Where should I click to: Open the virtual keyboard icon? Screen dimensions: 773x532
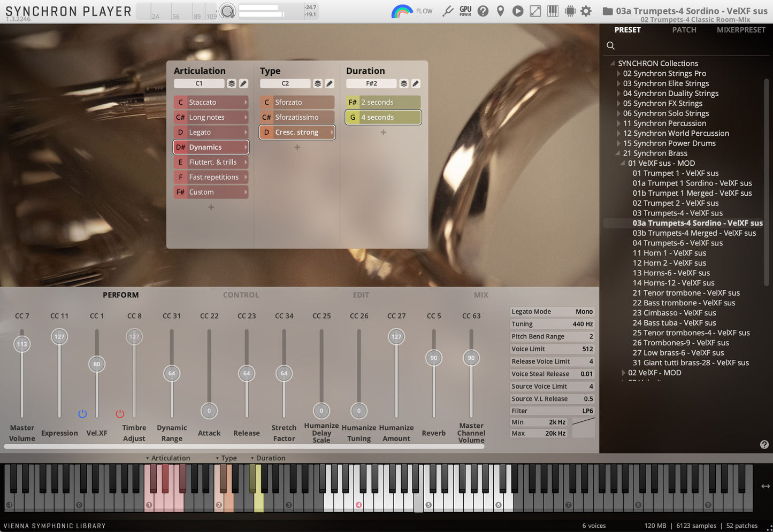point(553,11)
